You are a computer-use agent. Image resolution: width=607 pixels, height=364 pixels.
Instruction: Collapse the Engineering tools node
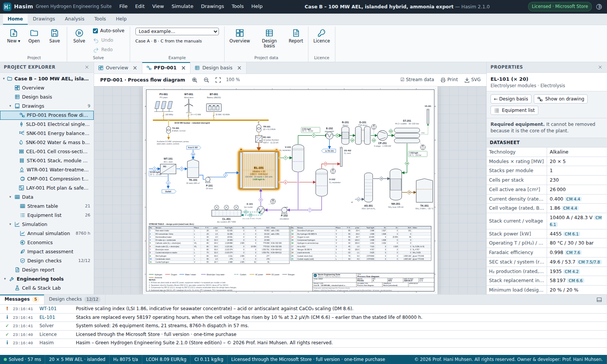coord(5,279)
